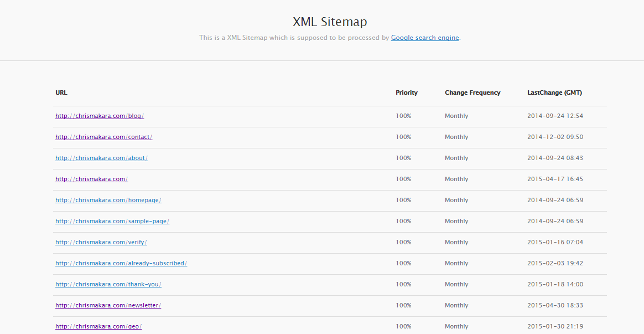Click Monthly in the already-subscribed row

(x=456, y=263)
